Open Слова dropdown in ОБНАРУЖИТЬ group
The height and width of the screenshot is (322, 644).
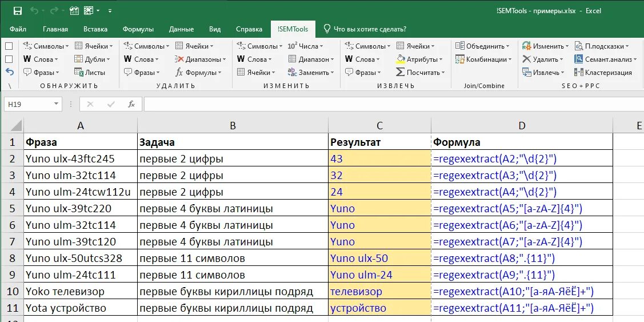click(41, 59)
